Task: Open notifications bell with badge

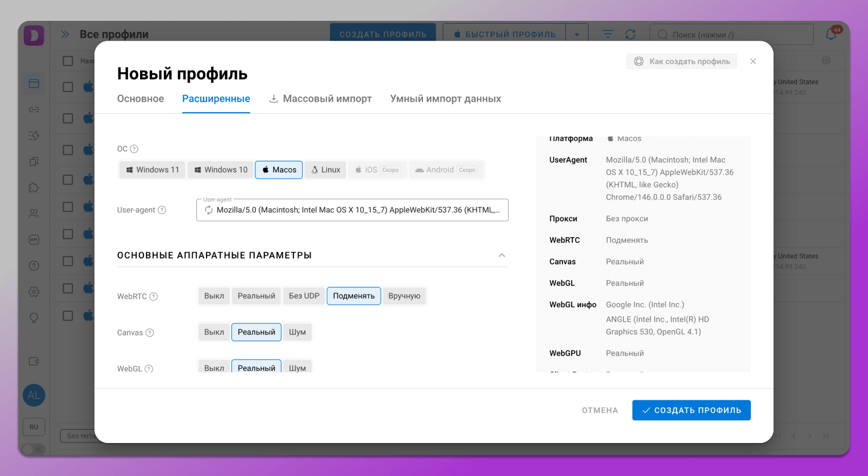Action: click(831, 34)
